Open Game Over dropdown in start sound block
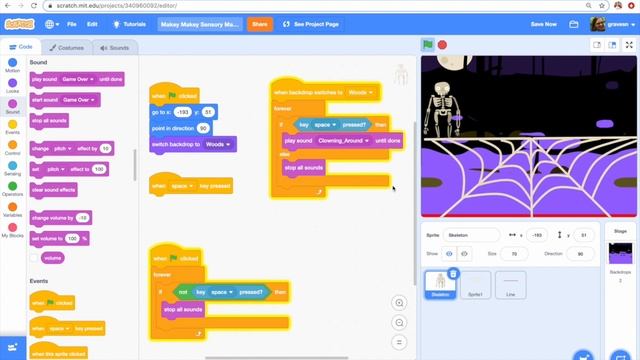This screenshot has width=640, height=360. point(79,100)
